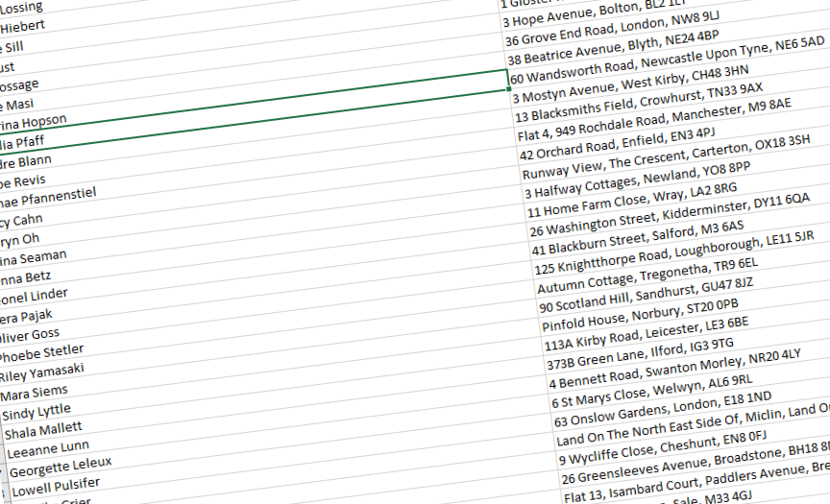Select the cell ending in 'e Sill'

pos(12,48)
